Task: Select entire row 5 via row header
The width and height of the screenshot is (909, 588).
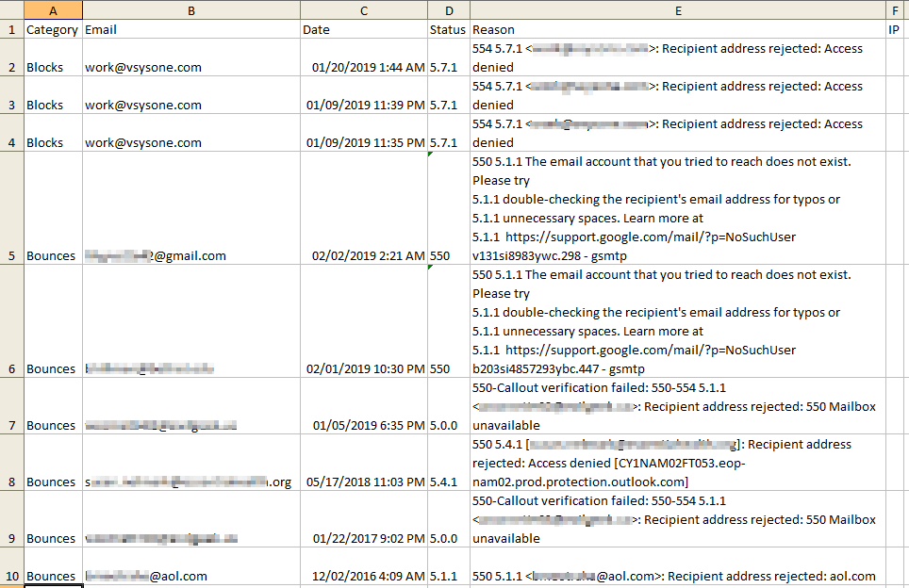Action: click(x=11, y=255)
